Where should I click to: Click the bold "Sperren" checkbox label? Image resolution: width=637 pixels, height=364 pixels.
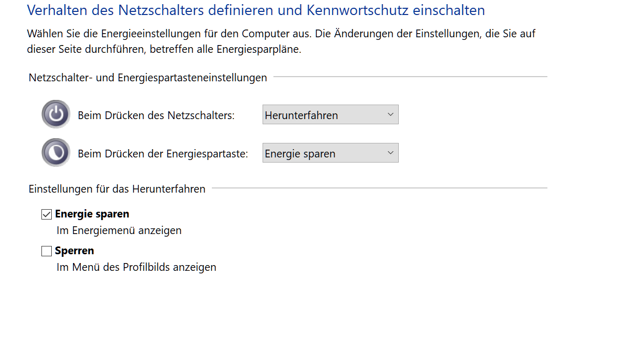[75, 251]
